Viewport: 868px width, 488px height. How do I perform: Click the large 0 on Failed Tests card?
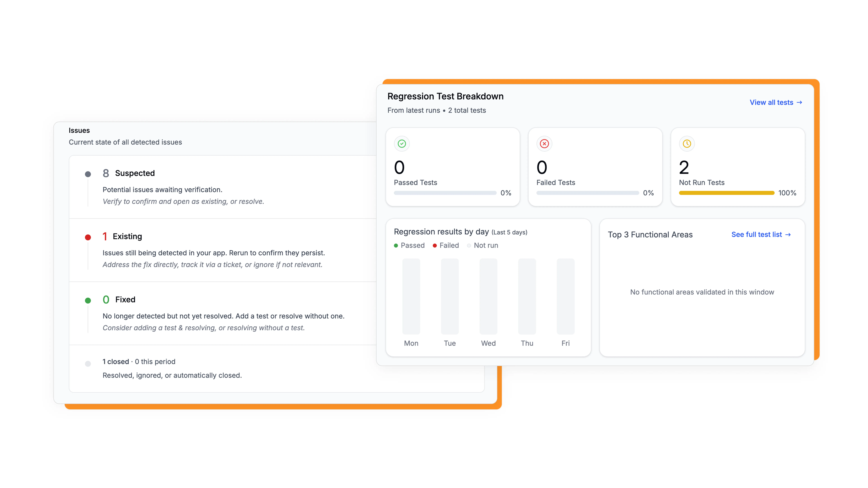pos(542,167)
